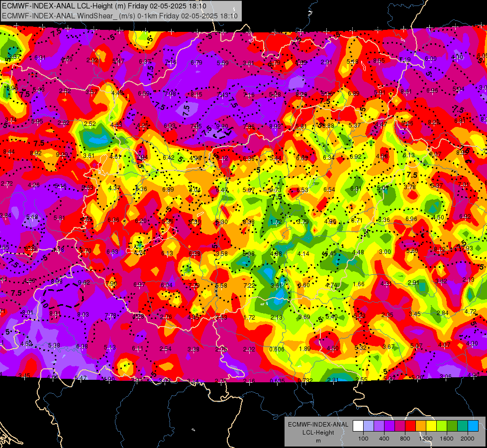The width and height of the screenshot is (487, 448).
Task: Click the grid value 4.14
Action: tap(303, 254)
